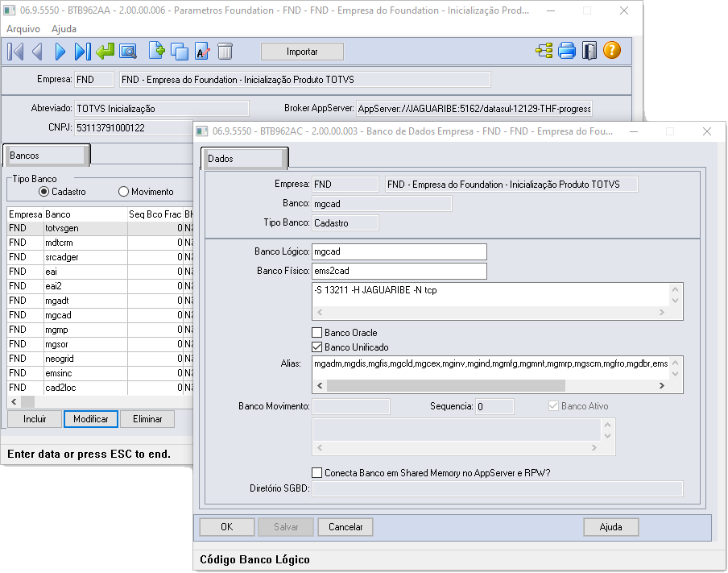Click the print icon
This screenshot has width=728, height=573.
pyautogui.click(x=568, y=51)
